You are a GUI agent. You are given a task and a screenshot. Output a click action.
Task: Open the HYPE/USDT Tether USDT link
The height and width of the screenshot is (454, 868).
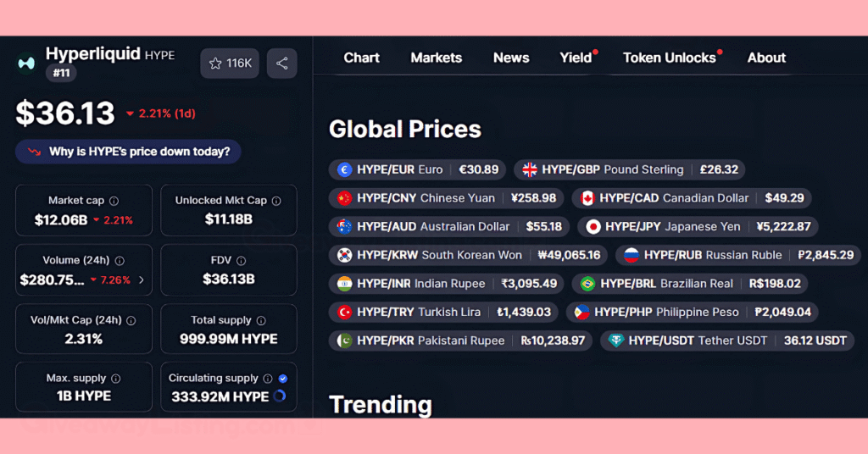[x=727, y=340]
